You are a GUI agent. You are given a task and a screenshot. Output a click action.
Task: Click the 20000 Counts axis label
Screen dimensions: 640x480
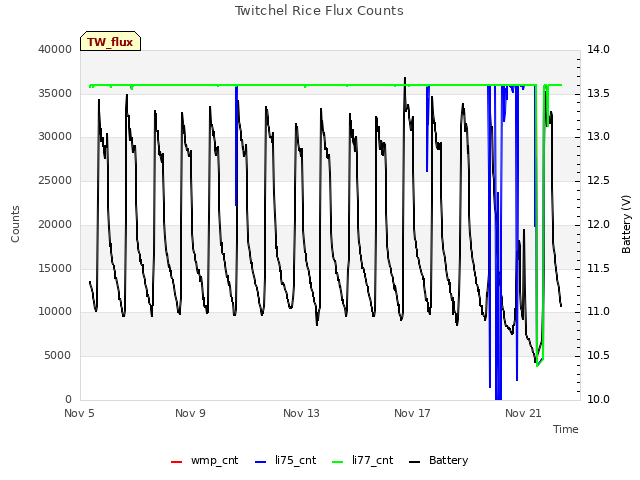[x=55, y=224]
